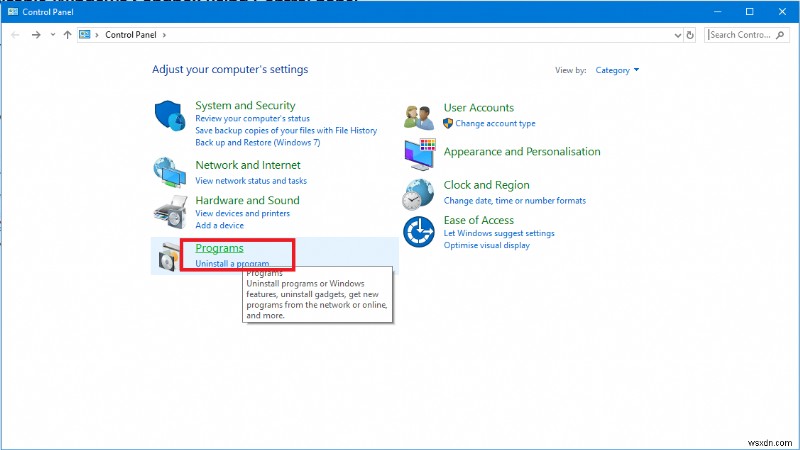Click View network status and tasks
The image size is (800, 450).
pyautogui.click(x=251, y=181)
